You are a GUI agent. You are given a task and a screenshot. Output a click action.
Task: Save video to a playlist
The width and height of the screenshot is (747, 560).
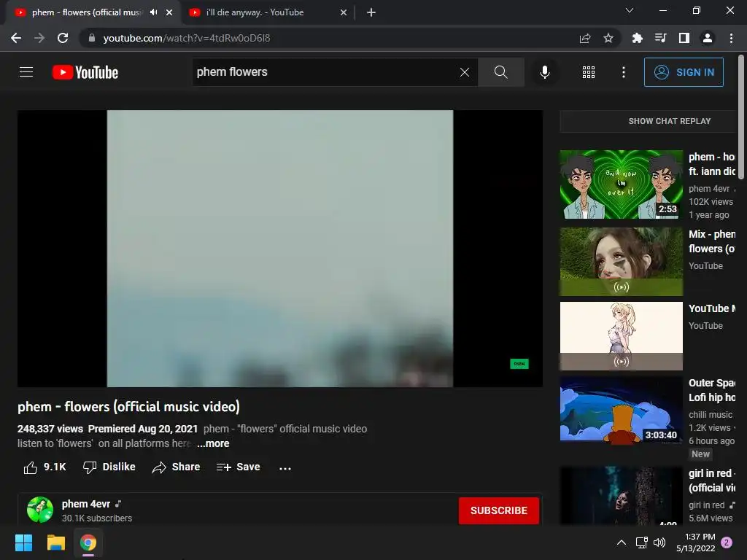[x=238, y=467]
